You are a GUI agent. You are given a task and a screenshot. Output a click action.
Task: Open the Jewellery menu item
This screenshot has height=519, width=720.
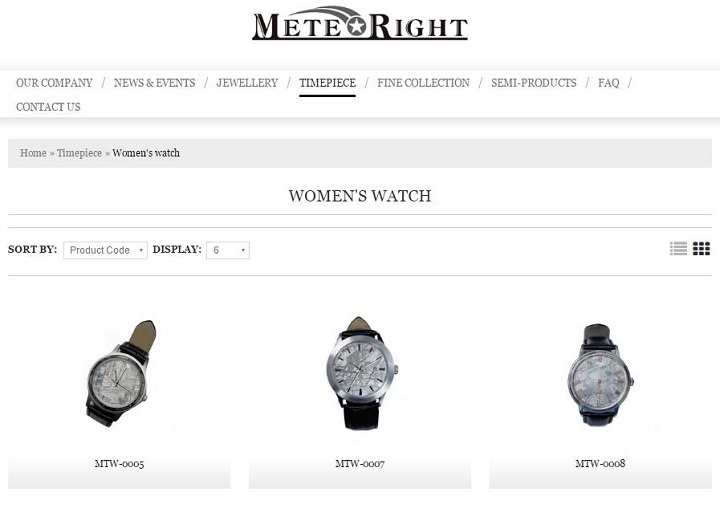click(x=247, y=83)
